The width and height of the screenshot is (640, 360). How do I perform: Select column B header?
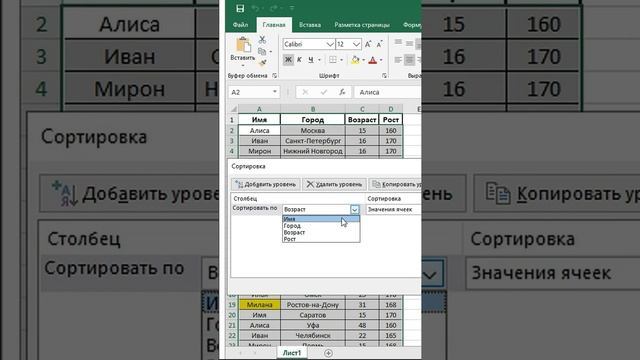[x=313, y=109]
